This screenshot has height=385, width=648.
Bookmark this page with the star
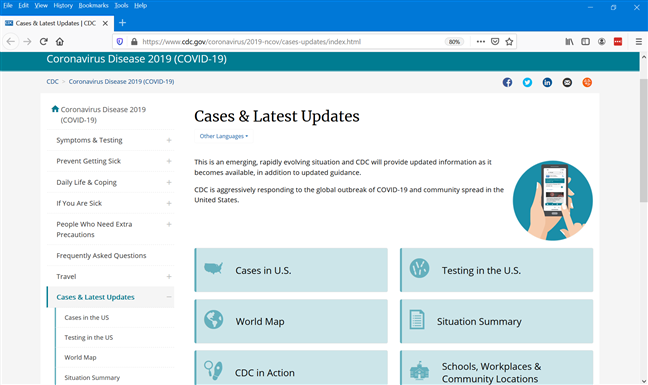tap(509, 42)
